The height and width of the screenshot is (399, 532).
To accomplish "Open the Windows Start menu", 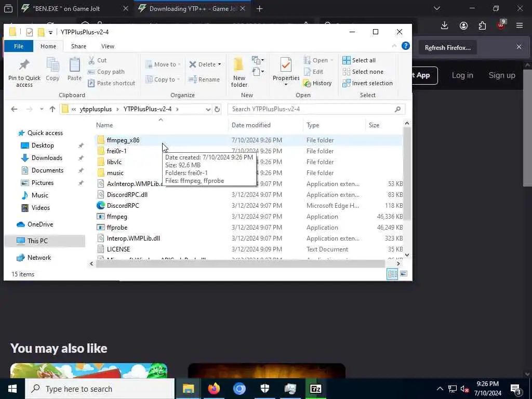I will [x=12, y=389].
